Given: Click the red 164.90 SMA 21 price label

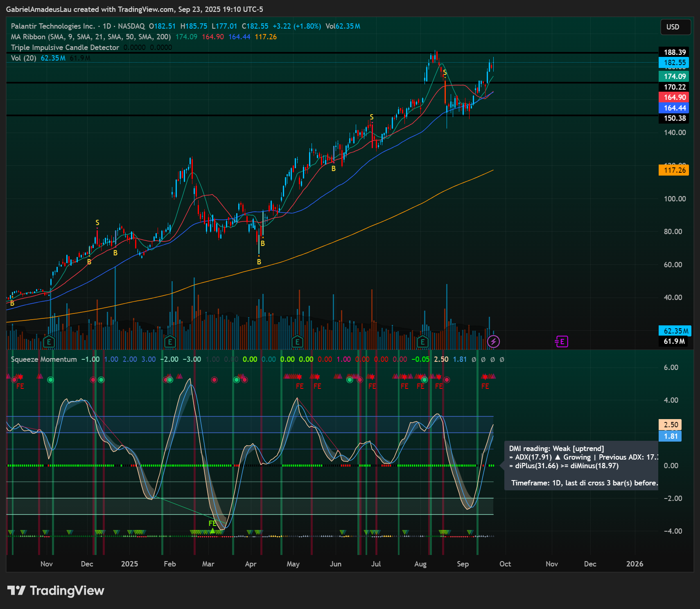Looking at the screenshot, I should [674, 97].
